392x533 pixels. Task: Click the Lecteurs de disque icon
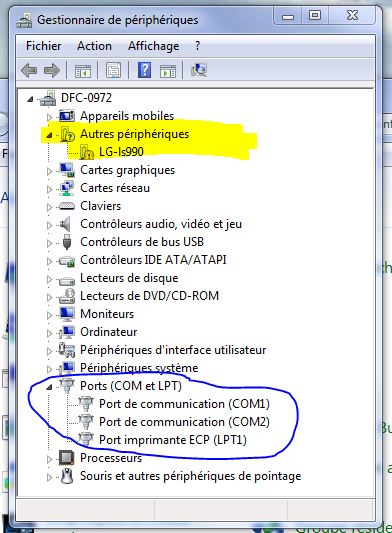[x=67, y=280]
